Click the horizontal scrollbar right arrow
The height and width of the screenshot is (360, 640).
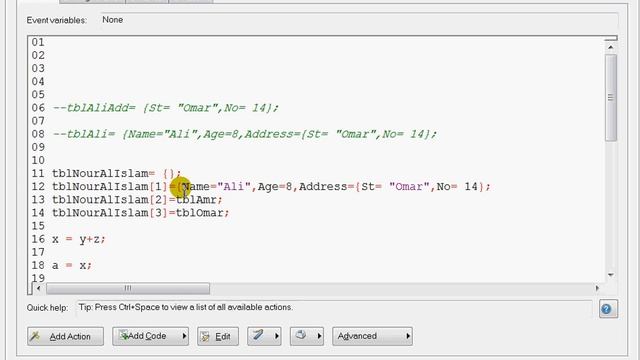tap(597, 288)
